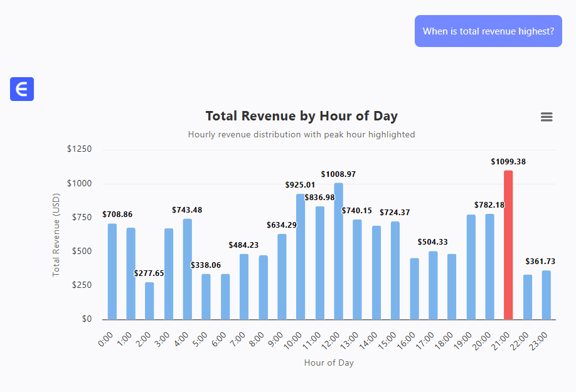The width and height of the screenshot is (576, 392).
Task: Click the 'When is total revenue highest?' message bubble
Action: point(488,31)
